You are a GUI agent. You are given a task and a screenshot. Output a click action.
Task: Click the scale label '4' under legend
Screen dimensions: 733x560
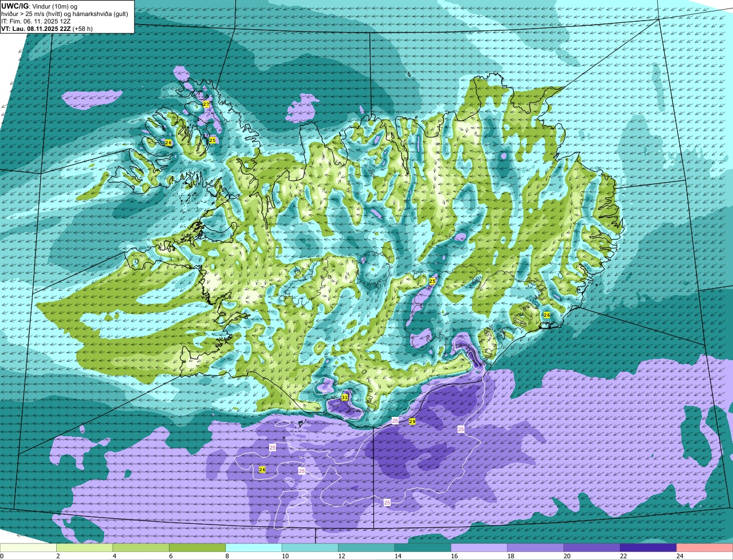point(113,556)
